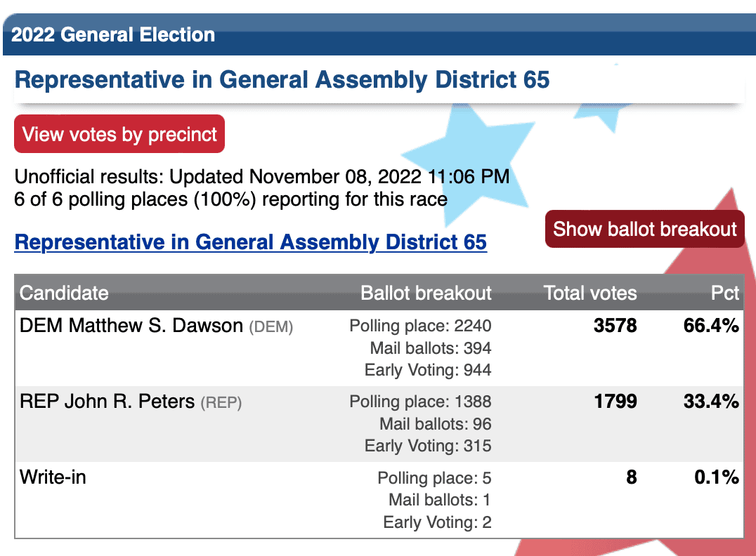756x556 pixels.
Task: Open the underlined Representative in General Assembly District 65 link
Action: 251,242
